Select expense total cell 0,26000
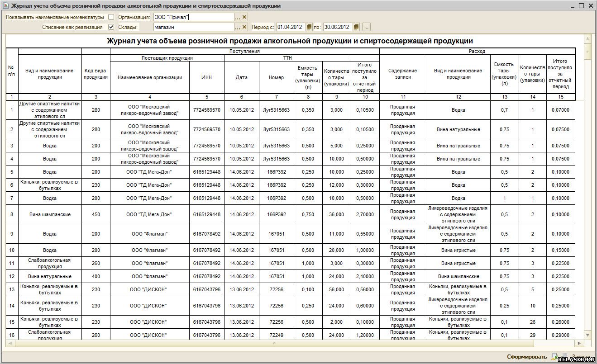The height and width of the screenshot is (364, 597). click(560, 322)
